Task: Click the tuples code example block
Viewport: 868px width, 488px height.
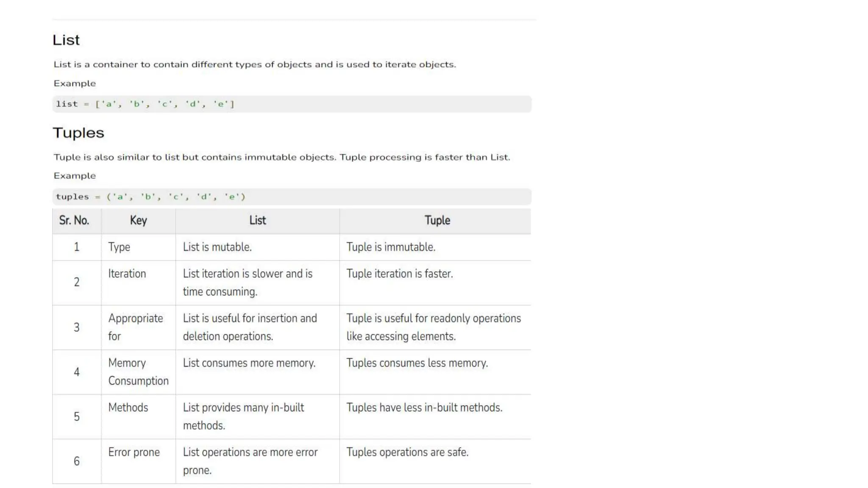Action: point(292,197)
